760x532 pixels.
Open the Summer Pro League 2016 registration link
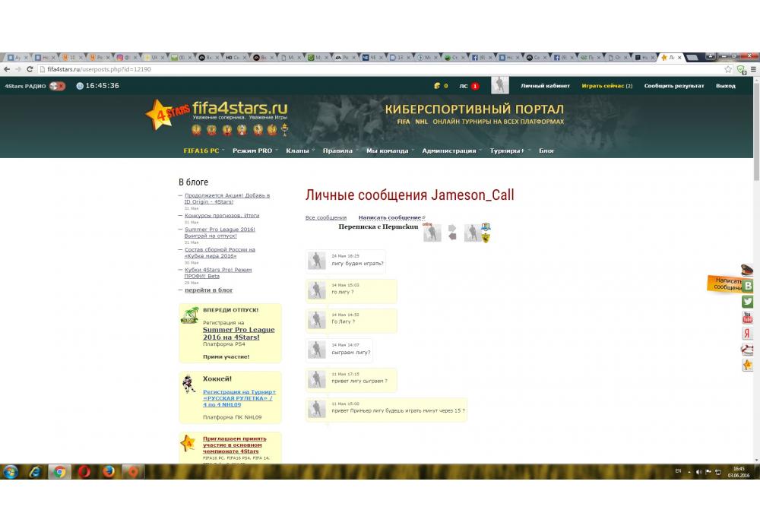pyautogui.click(x=239, y=334)
